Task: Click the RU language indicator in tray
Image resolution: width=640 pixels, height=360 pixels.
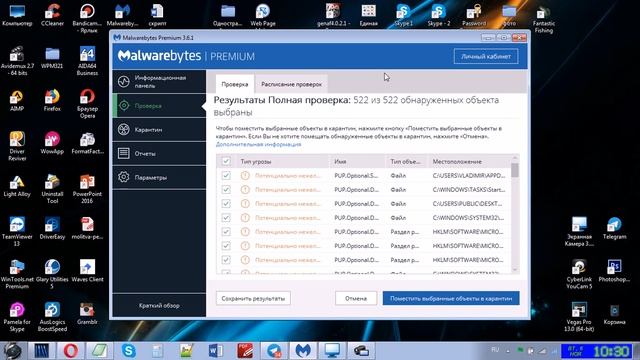Action: 495,350
